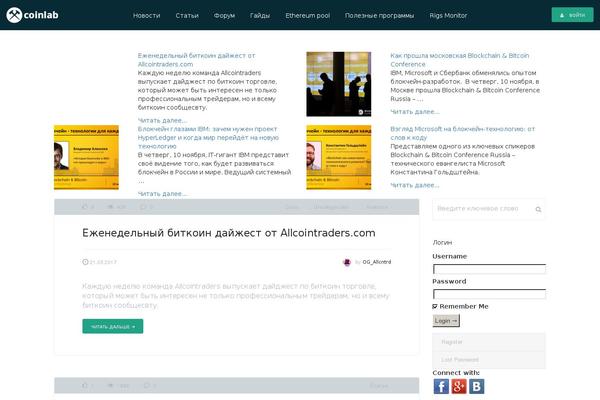Focus the Username input field
The width and height of the screenshot is (600, 400).
click(x=489, y=269)
